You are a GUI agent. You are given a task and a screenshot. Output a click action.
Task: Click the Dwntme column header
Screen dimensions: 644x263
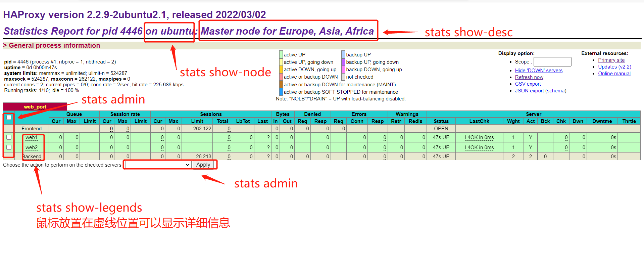602,121
